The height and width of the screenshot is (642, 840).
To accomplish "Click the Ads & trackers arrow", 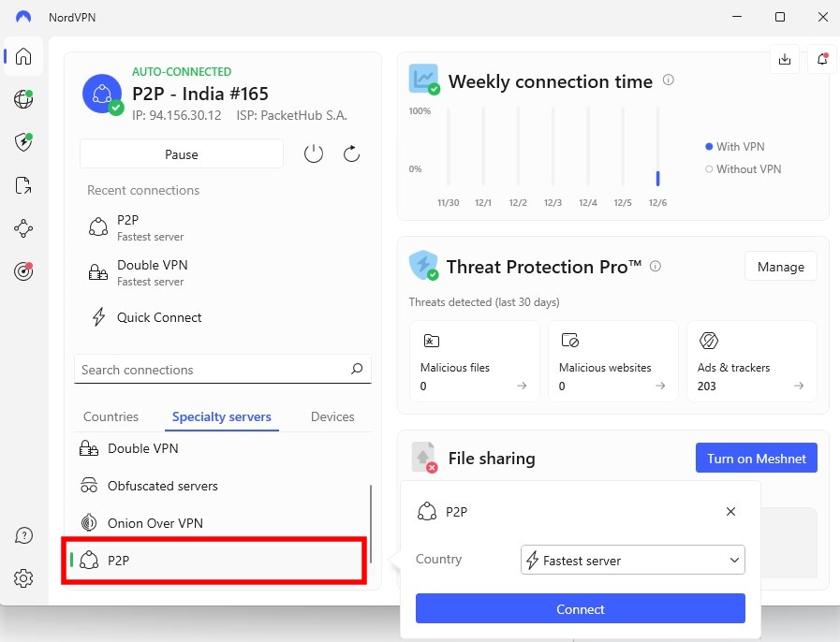I will [x=799, y=386].
